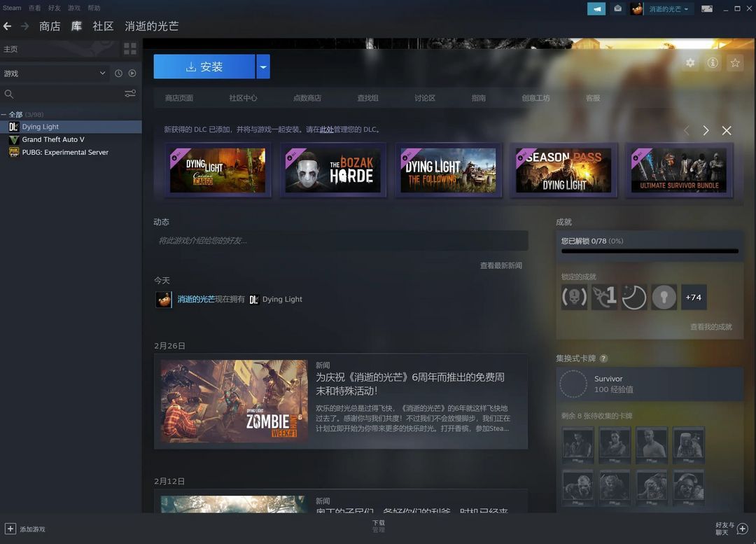This screenshot has height=544, width=756.
Task: Open the Zombie Week news article thumbnail
Action: point(234,401)
